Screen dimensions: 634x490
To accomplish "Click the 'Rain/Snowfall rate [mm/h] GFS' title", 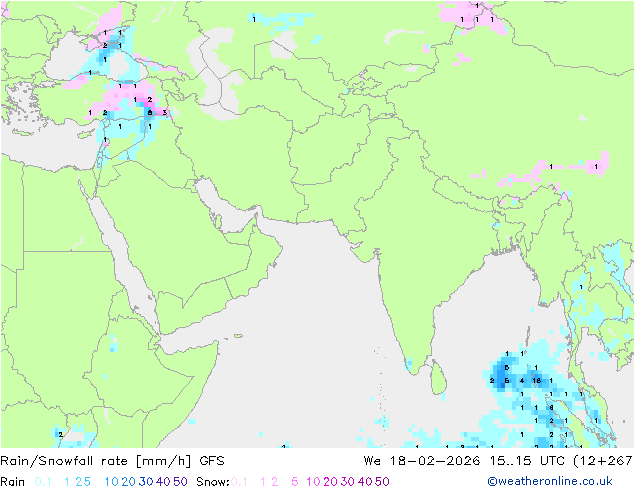I will 112,461.
